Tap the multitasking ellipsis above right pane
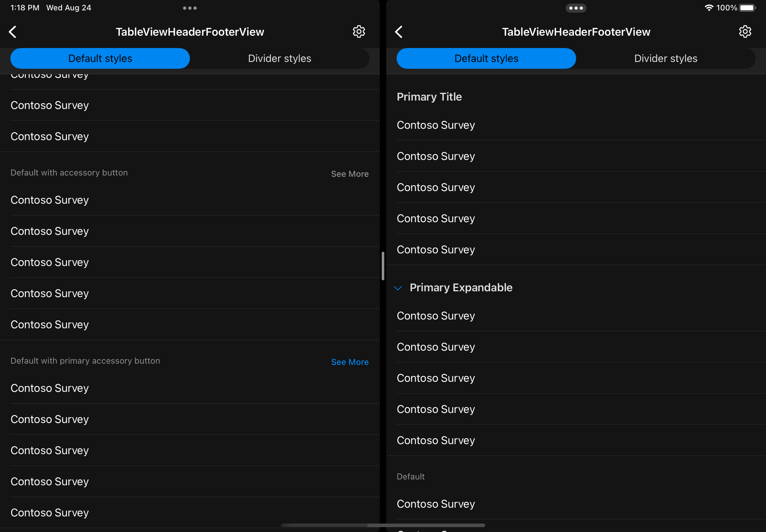The height and width of the screenshot is (532, 766). coord(576,8)
